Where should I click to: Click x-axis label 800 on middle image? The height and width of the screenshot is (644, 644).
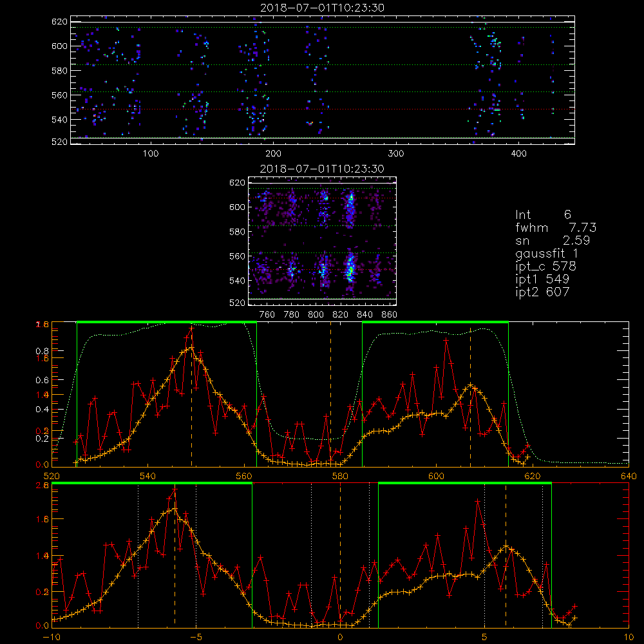tap(316, 315)
